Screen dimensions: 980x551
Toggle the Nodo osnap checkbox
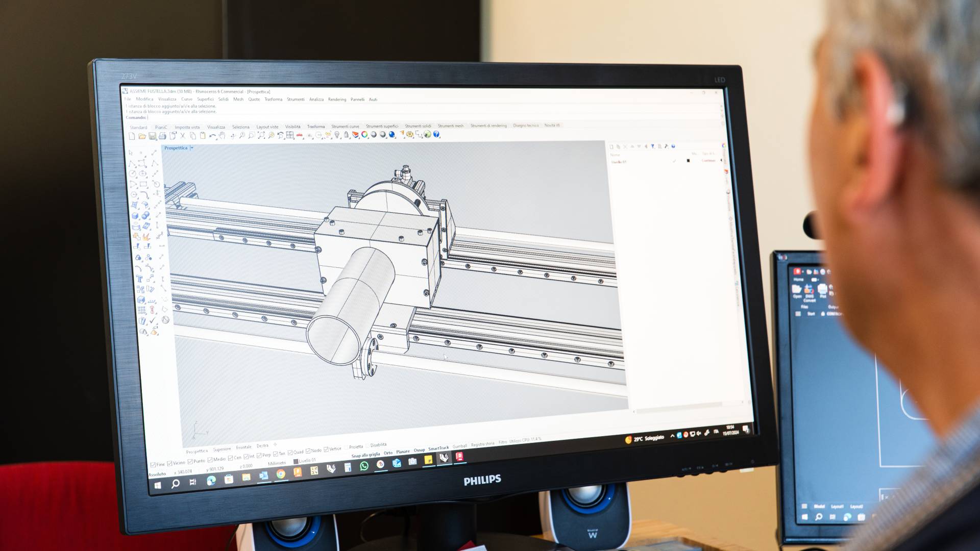coord(308,450)
